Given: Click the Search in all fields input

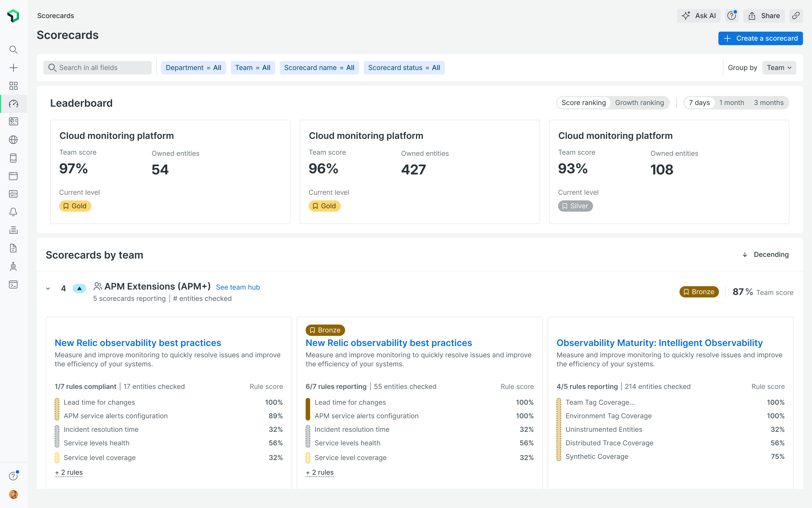Looking at the screenshot, I should click(97, 68).
